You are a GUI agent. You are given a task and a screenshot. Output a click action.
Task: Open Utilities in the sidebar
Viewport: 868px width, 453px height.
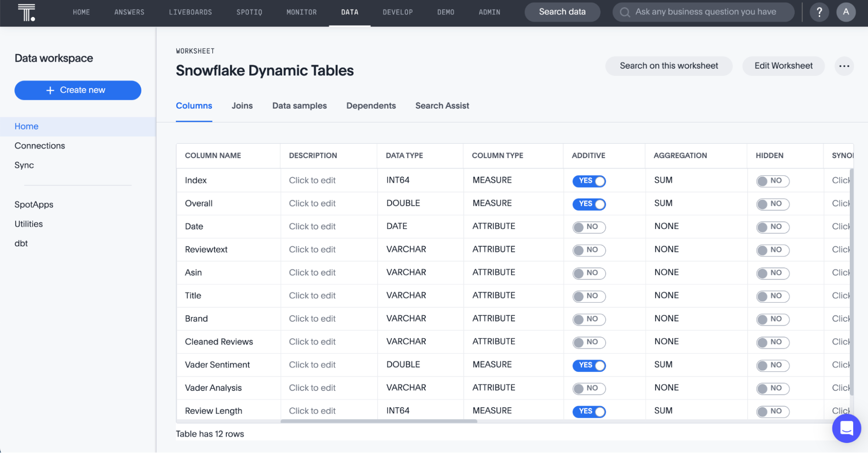click(x=28, y=224)
